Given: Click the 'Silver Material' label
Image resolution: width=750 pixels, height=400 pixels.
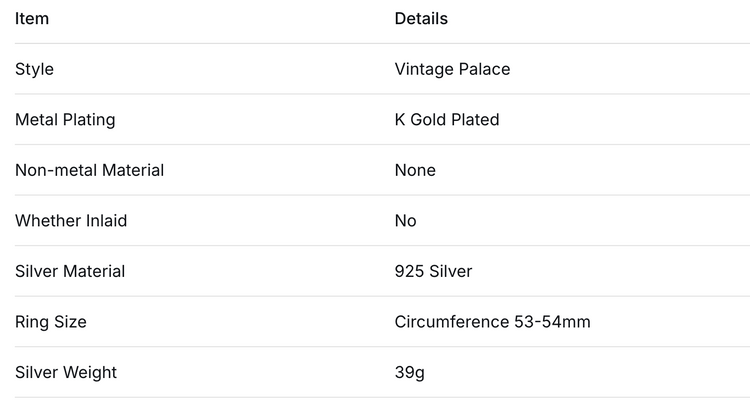Looking at the screenshot, I should coord(70,271).
